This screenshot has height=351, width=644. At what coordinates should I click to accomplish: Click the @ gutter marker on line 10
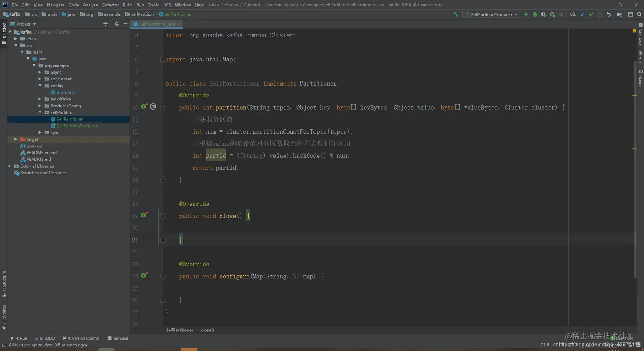pyautogui.click(x=153, y=106)
